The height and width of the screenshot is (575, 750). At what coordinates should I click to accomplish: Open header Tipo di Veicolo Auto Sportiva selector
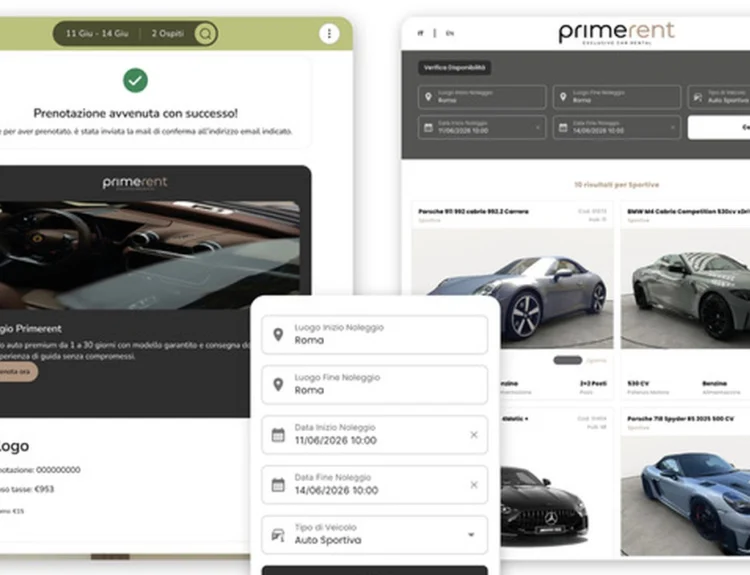[719, 97]
